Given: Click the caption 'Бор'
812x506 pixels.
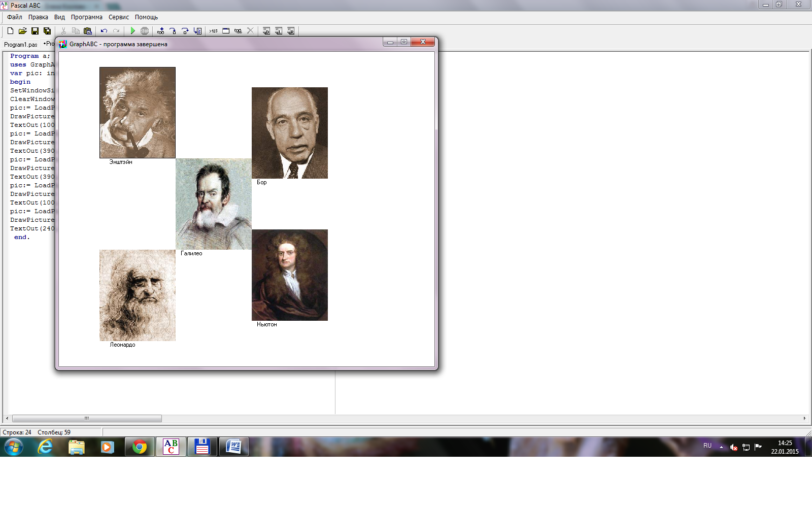Looking at the screenshot, I should pyautogui.click(x=261, y=182).
